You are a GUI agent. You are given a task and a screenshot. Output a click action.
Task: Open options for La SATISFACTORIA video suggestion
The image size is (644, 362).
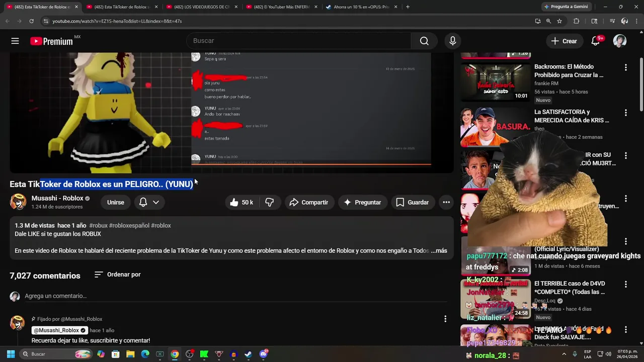click(x=626, y=113)
